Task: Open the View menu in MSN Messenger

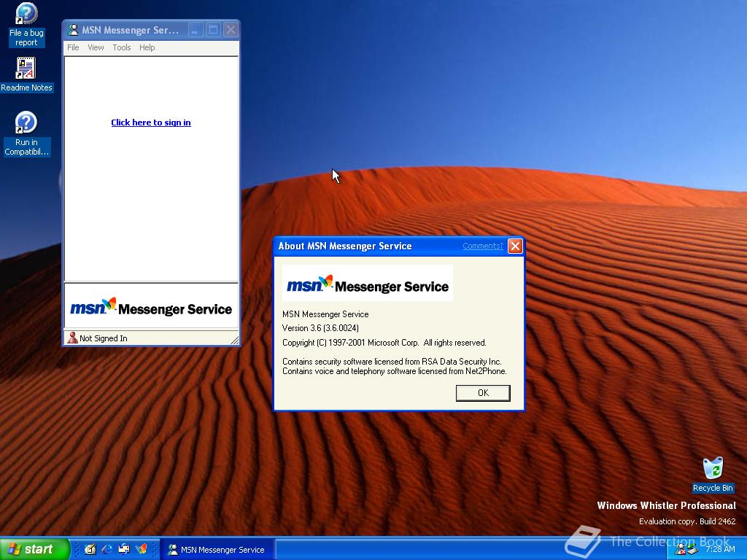Action: click(x=96, y=47)
